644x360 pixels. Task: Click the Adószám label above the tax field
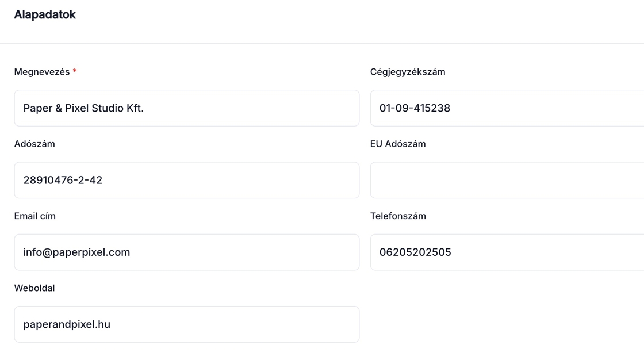click(x=34, y=144)
